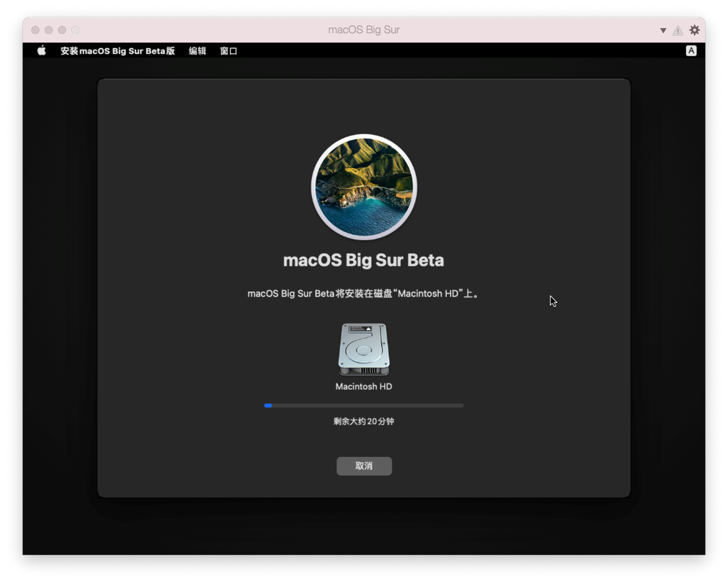Expand the dropdown arrow in title bar
Image resolution: width=728 pixels, height=583 pixels.
663,30
